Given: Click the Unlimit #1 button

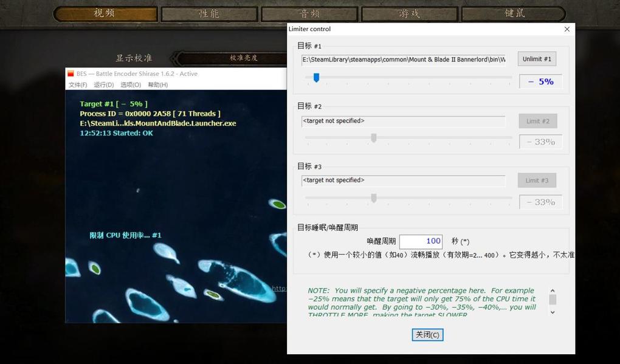Looking at the screenshot, I should (537, 59).
